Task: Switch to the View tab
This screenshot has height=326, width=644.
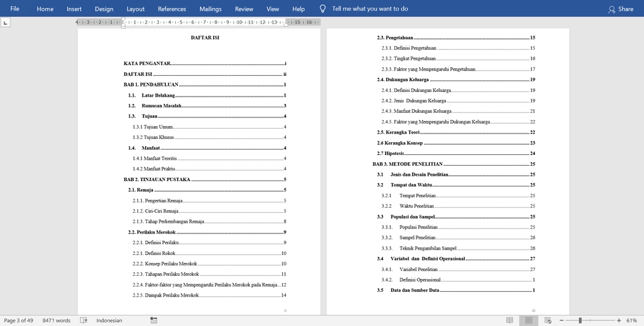Action: (273, 9)
